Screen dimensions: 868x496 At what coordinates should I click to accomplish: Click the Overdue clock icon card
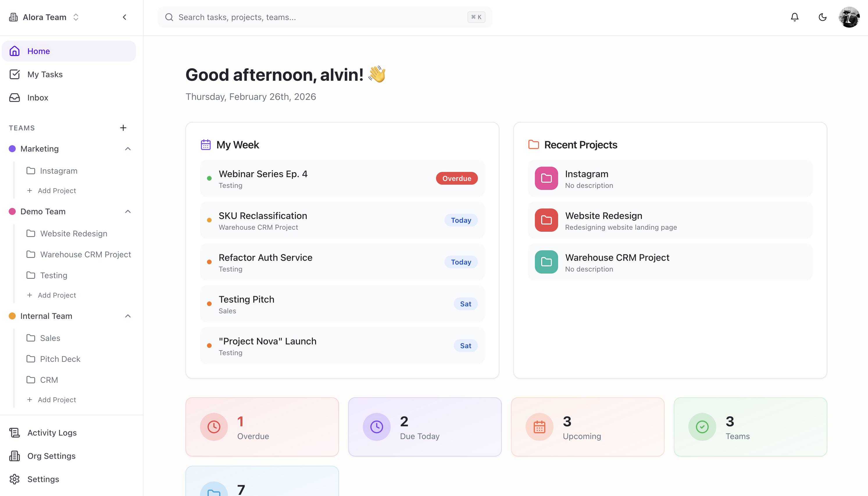(214, 427)
